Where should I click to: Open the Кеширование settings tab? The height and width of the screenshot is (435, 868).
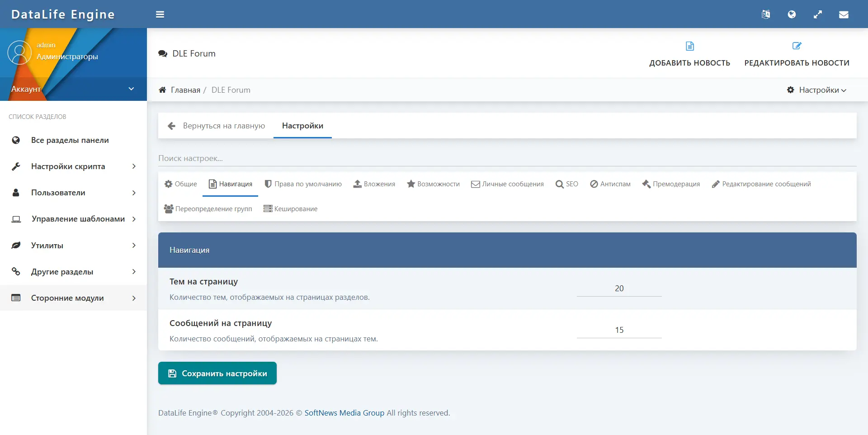[290, 208]
